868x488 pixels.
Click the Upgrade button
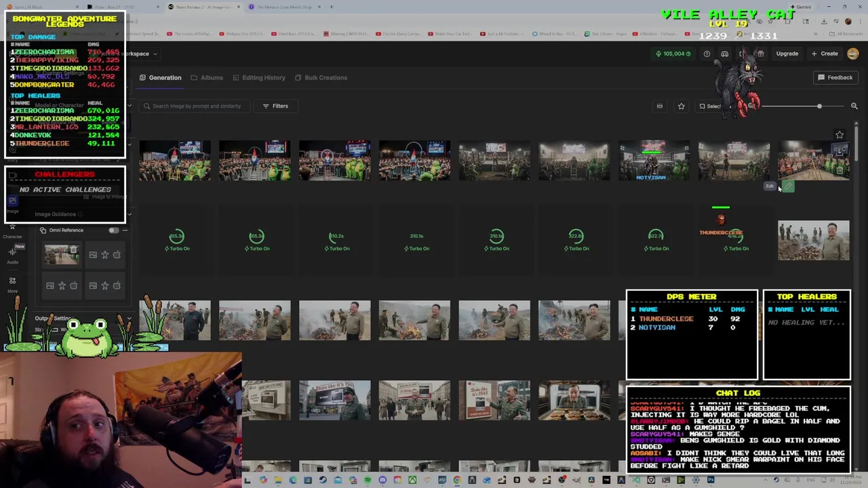(787, 54)
